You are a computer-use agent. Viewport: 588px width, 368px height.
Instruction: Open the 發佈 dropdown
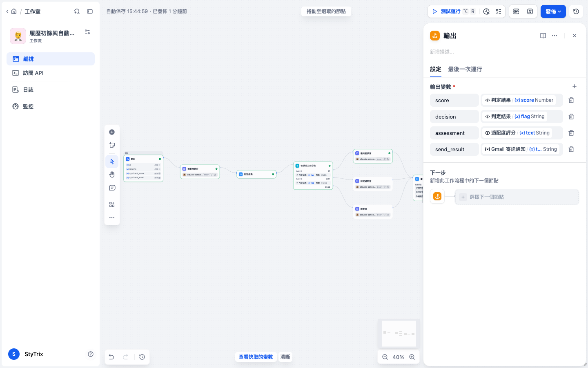click(553, 11)
